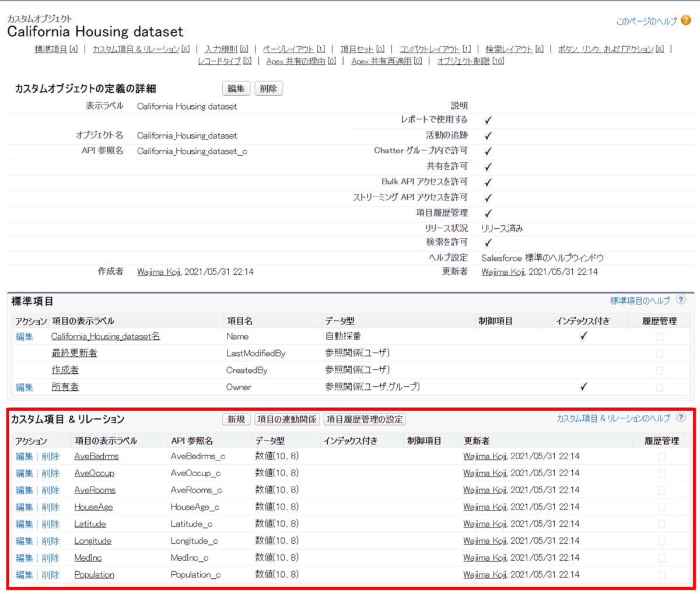Jump to ページレイアウト [1] section
The height and width of the screenshot is (594, 700).
tap(293, 49)
